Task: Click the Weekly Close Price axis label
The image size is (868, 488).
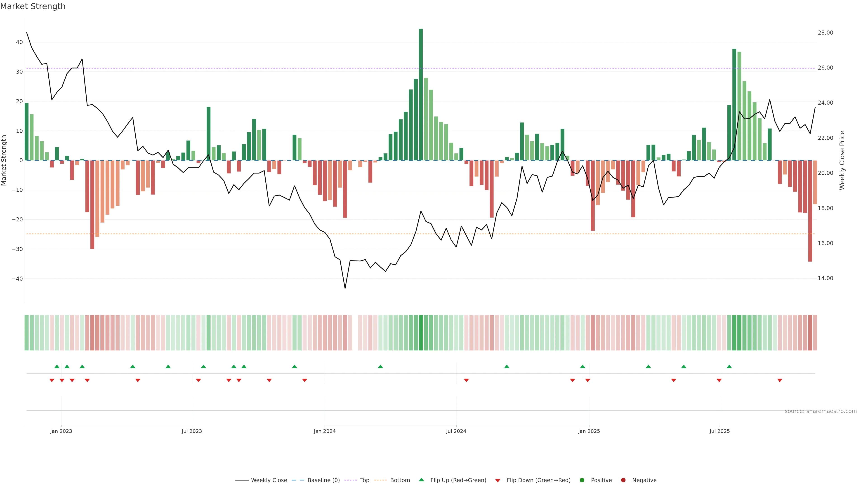Action: [x=842, y=160]
